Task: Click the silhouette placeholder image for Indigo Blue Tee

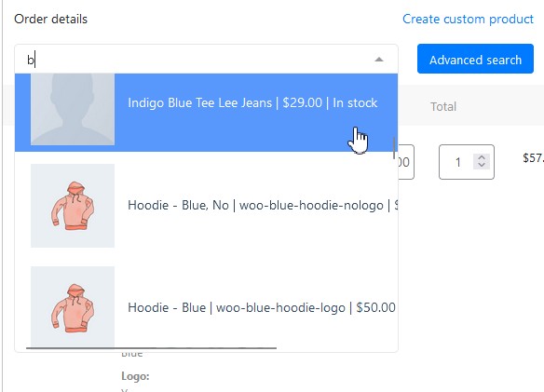Action: click(x=73, y=109)
